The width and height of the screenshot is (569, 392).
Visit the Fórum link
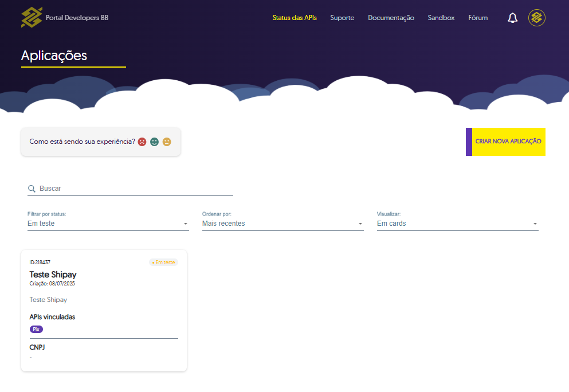coord(477,18)
